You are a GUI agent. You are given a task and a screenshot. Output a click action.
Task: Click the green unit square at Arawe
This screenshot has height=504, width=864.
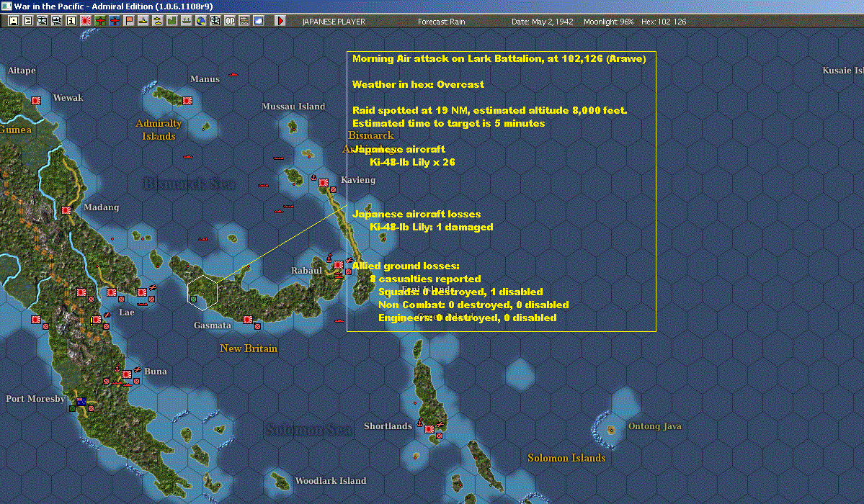(193, 299)
